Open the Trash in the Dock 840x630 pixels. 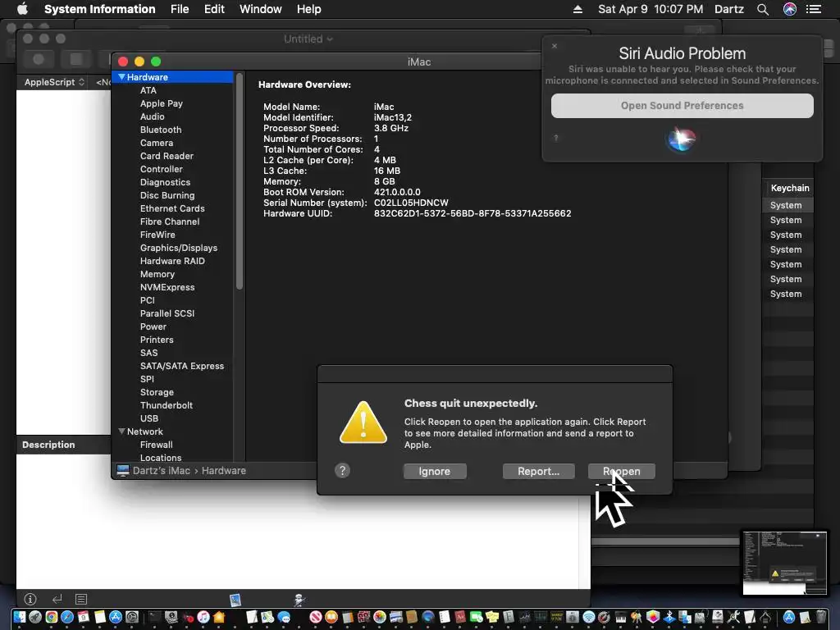click(x=820, y=617)
